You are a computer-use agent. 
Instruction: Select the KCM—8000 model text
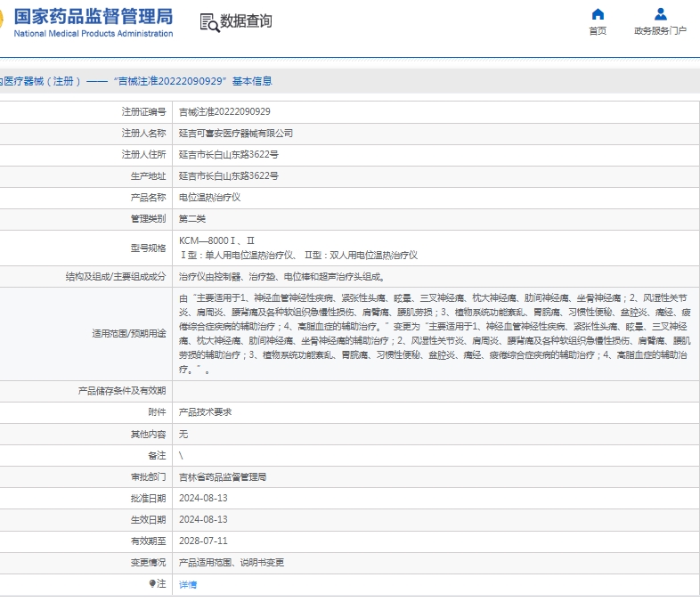[x=216, y=240]
